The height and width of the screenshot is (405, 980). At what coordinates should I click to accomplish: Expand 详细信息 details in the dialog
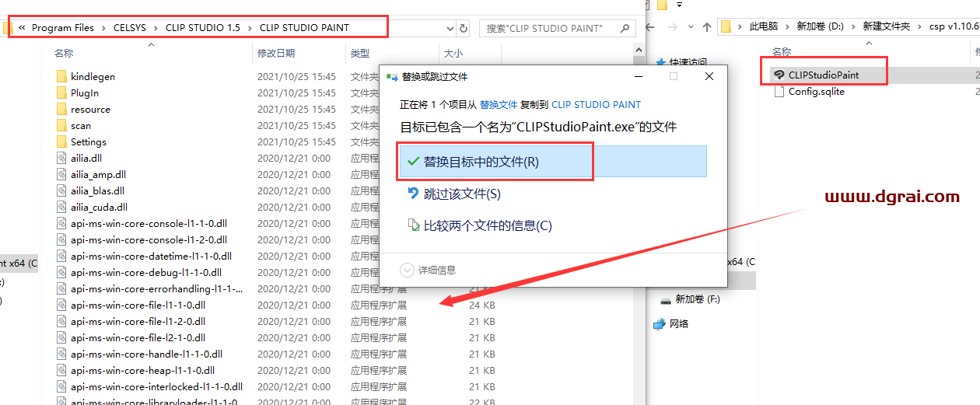pos(428,270)
